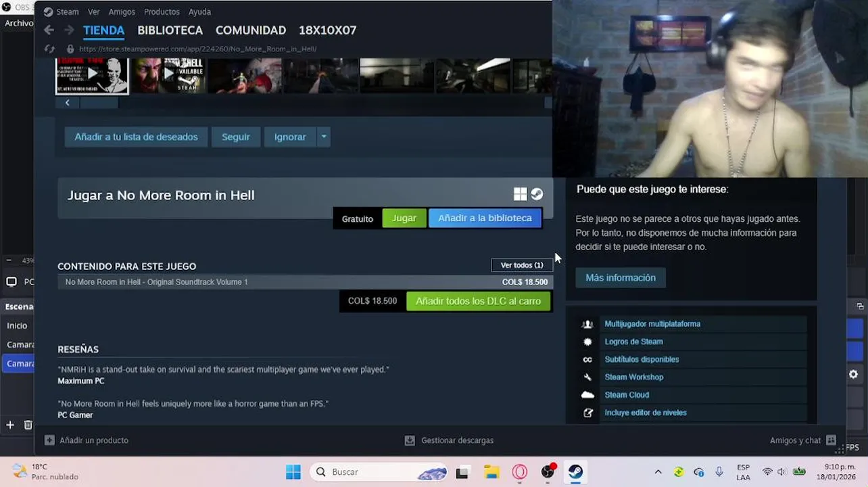The width and height of the screenshot is (868, 487).
Task: Open OBS Studio from the taskbar
Action: pyautogui.click(x=548, y=472)
